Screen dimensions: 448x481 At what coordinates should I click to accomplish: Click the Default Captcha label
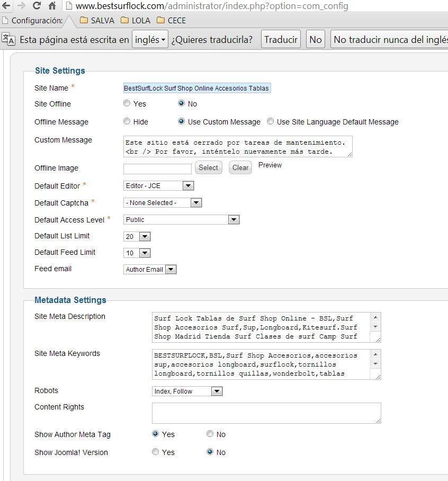pyautogui.click(x=61, y=203)
